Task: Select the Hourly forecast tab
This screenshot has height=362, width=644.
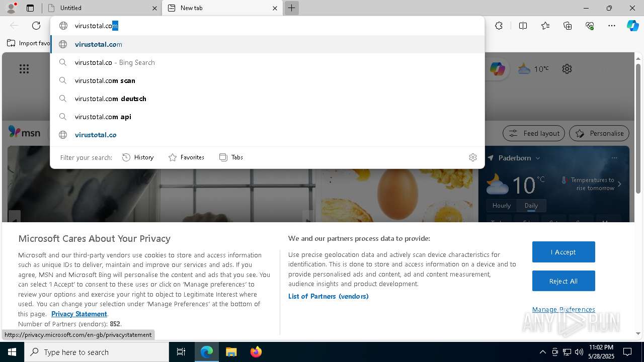Action: [502, 206]
